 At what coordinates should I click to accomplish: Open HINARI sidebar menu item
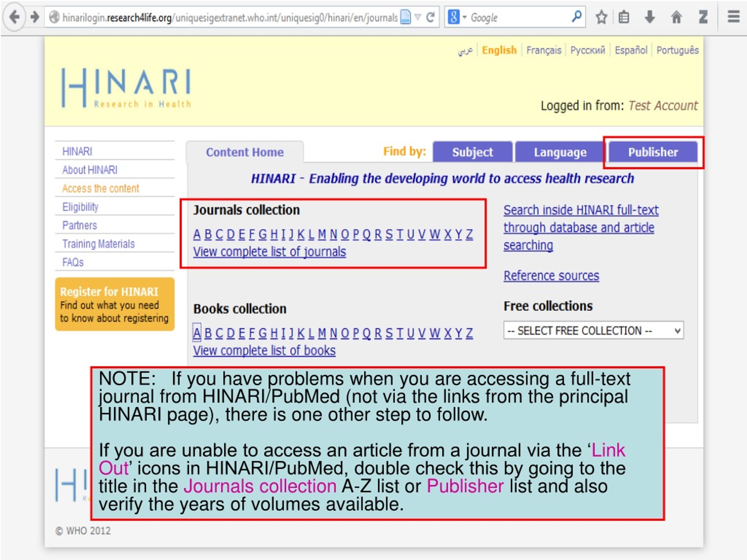coord(77,152)
